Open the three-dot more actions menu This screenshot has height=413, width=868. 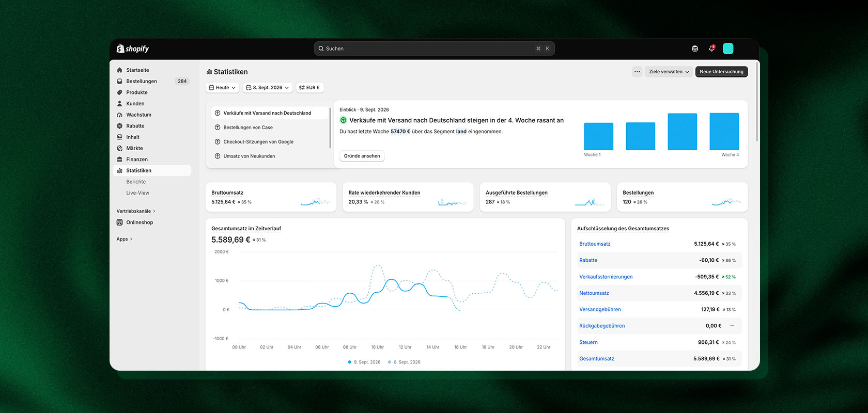pos(637,72)
